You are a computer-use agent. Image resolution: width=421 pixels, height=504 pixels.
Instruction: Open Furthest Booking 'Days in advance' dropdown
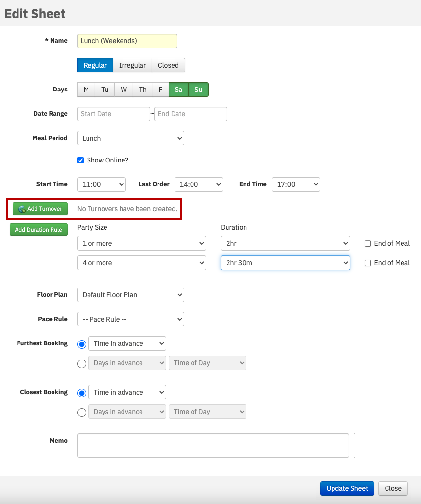(x=127, y=363)
